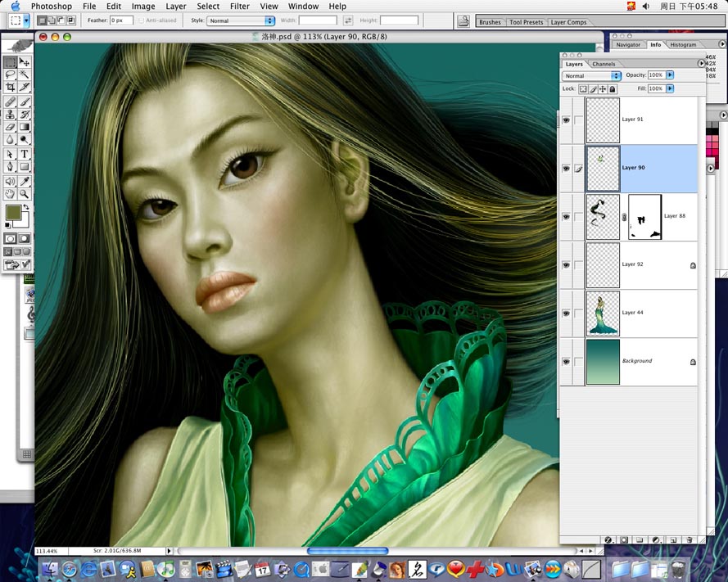Image resolution: width=728 pixels, height=582 pixels.
Task: Select the Eraser tool
Action: (x=10, y=127)
